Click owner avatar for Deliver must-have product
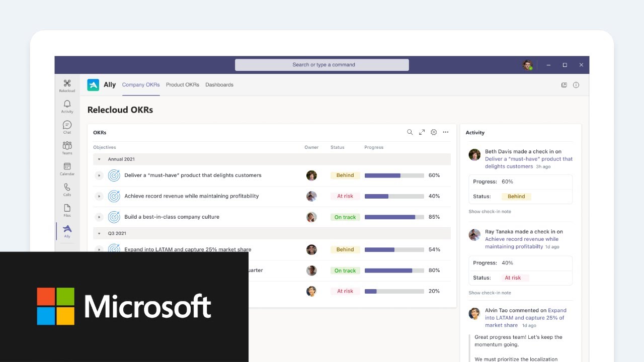 point(311,175)
